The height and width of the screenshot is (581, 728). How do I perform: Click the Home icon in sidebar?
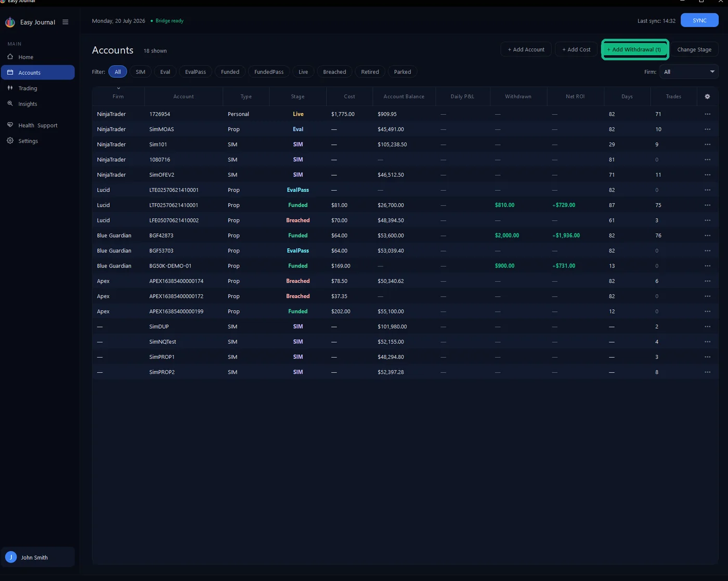[x=10, y=57]
